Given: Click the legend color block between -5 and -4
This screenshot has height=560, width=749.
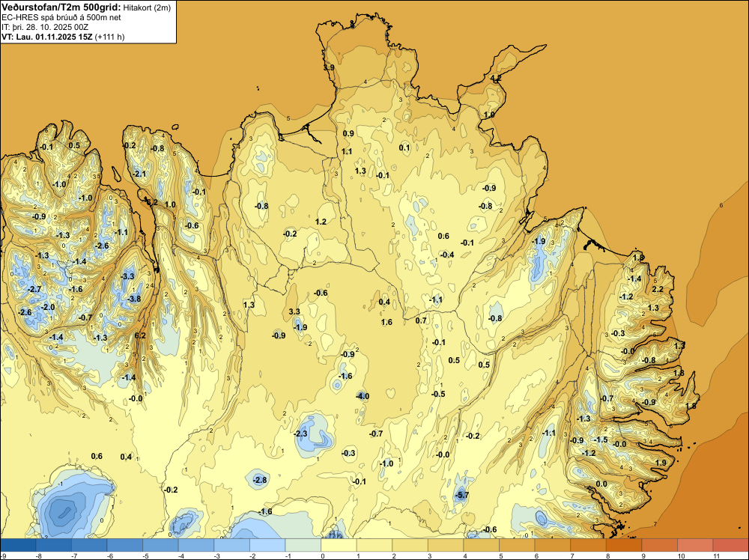Looking at the screenshot, I should pos(160,545).
